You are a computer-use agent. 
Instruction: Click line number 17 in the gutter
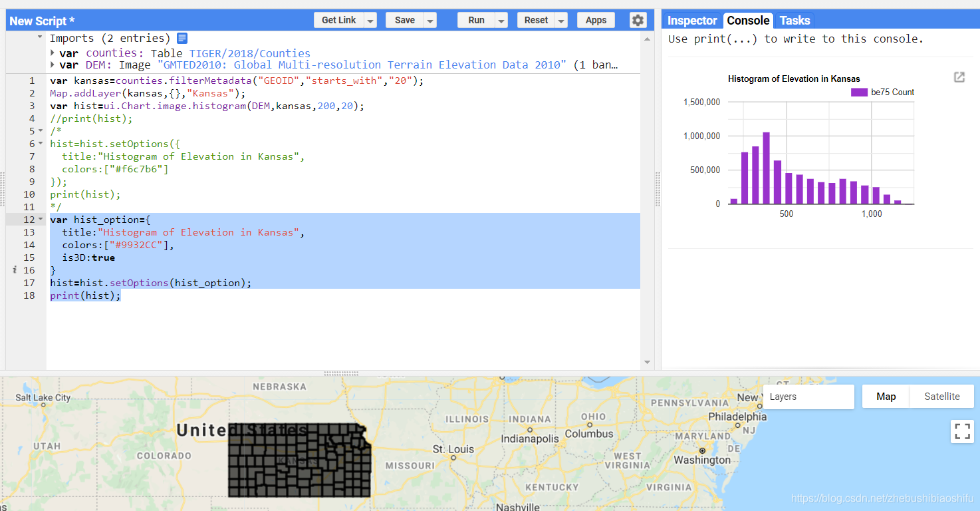29,283
